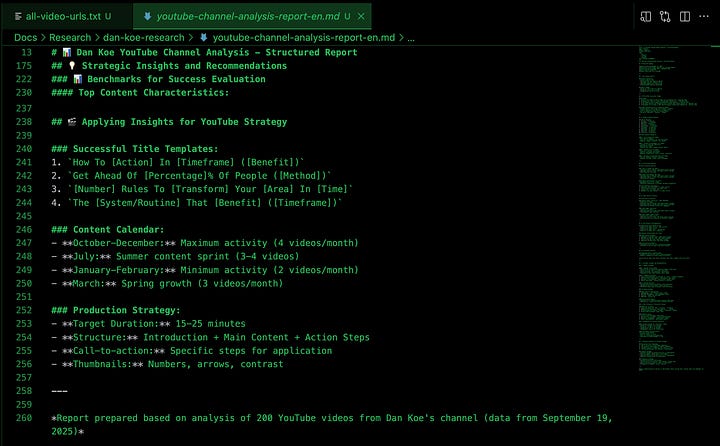
Task: Select sticky line number 175
Action: click(24, 66)
